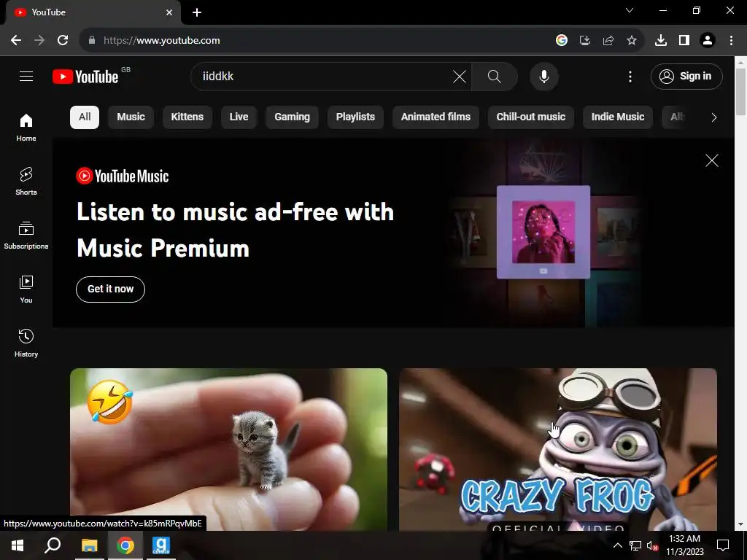Image resolution: width=747 pixels, height=560 pixels.
Task: Dismiss the YouTube Music banner
Action: click(x=712, y=160)
